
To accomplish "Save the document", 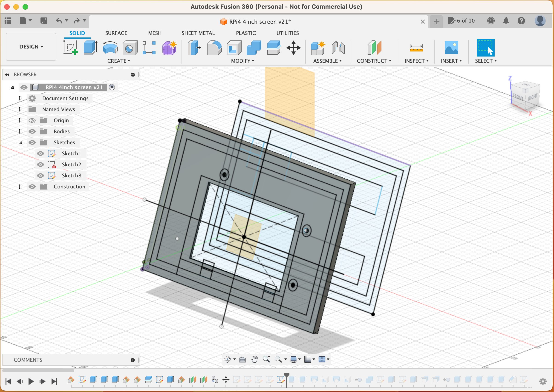I will [43, 21].
